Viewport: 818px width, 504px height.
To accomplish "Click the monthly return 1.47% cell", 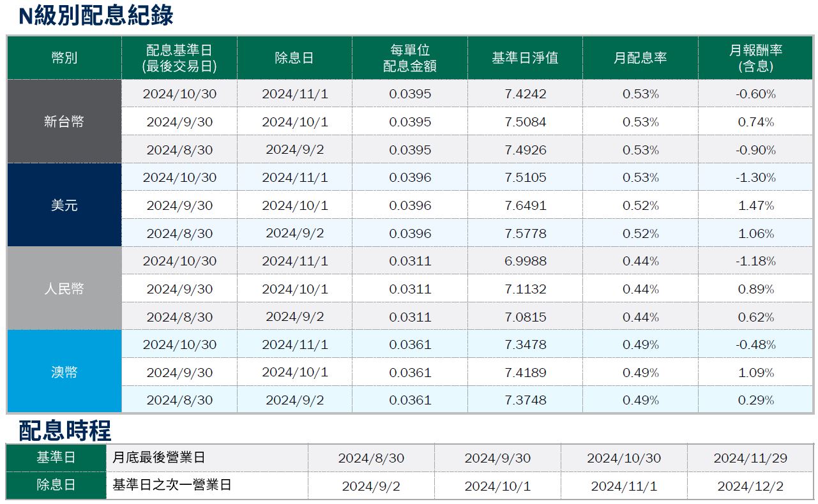I will pyautogui.click(x=755, y=205).
